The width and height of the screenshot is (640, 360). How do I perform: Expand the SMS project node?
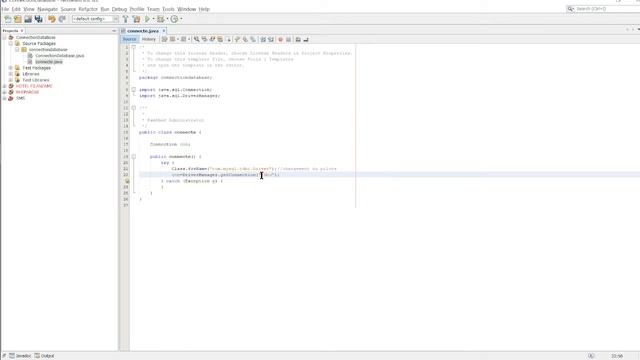point(4,98)
